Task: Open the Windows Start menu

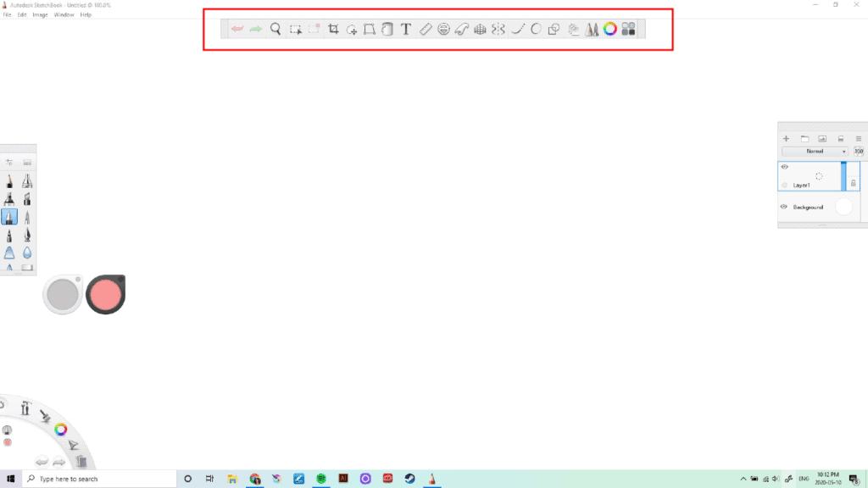Action: [x=10, y=479]
